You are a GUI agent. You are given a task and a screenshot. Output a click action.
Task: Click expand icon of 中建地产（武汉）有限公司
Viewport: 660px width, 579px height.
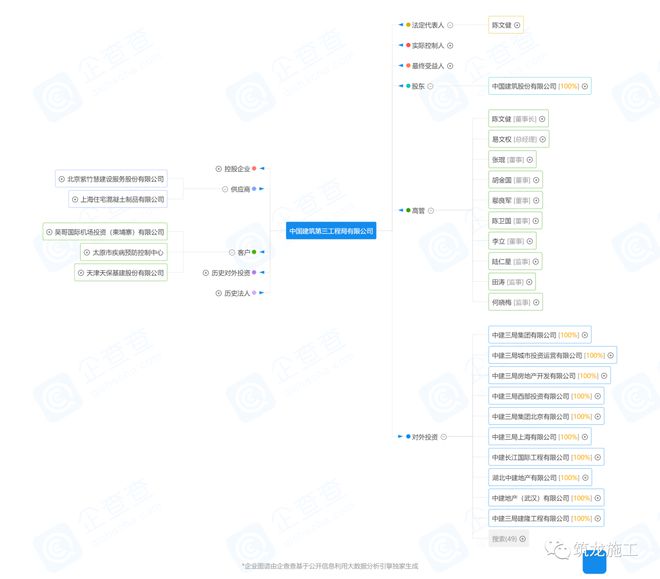pos(598,498)
